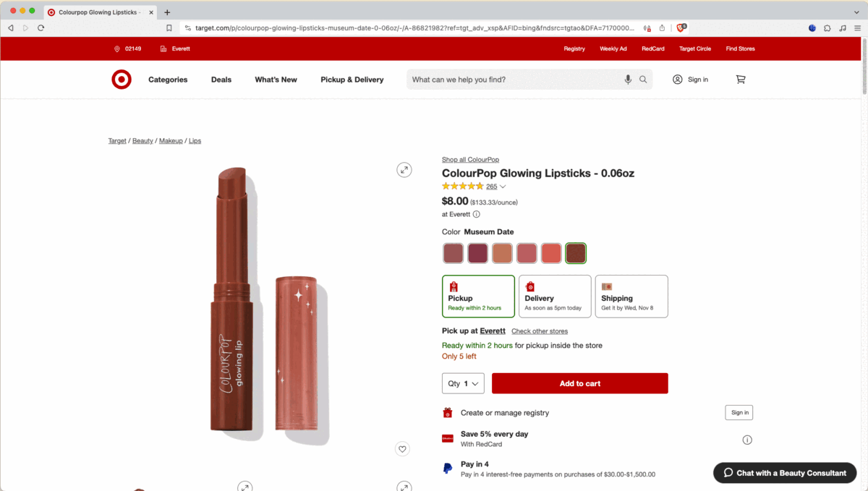Viewport: 868px width, 491px height.
Task: Select the Pickup fulfillment option
Action: click(478, 296)
